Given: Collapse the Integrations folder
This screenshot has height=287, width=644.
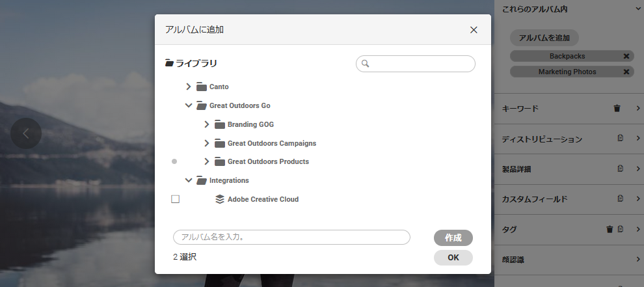Looking at the screenshot, I should 189,180.
